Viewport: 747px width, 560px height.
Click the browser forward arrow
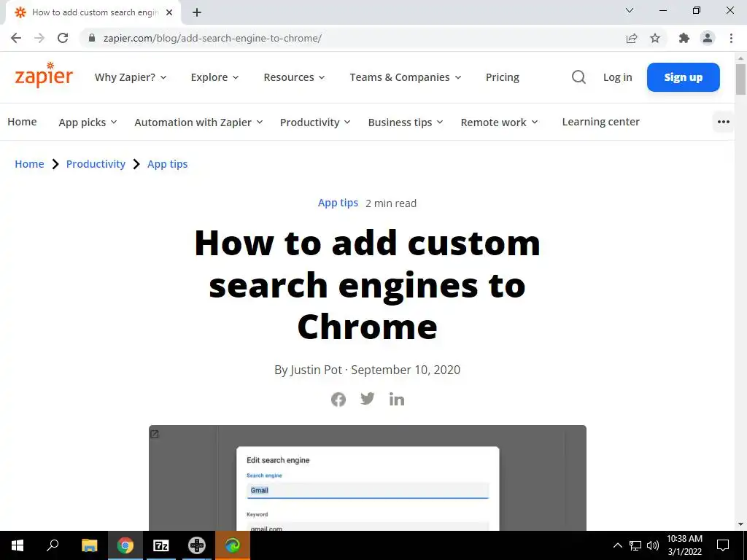39,38
